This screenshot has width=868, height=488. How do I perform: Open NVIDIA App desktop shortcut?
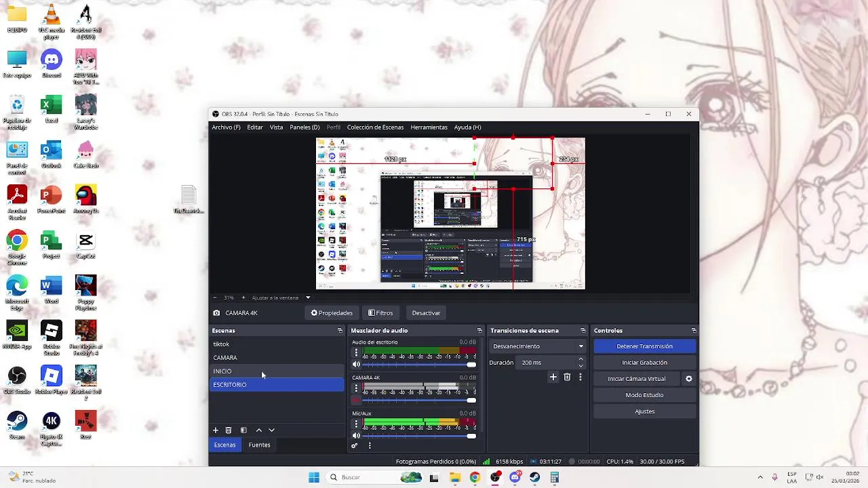(17, 335)
